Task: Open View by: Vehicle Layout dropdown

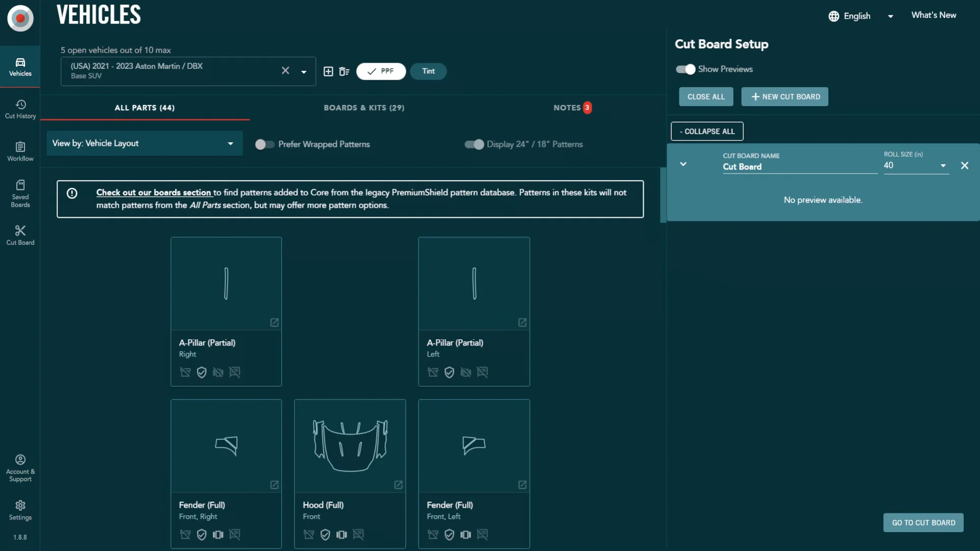Action: pos(144,143)
